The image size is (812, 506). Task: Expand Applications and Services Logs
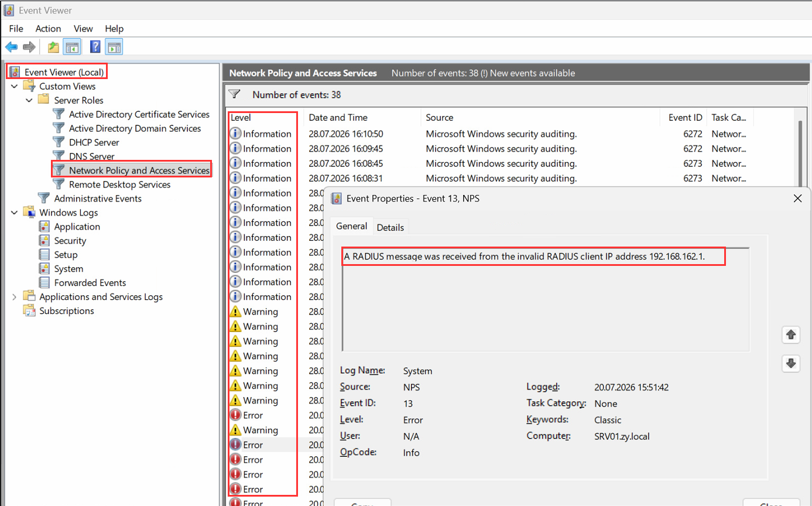[x=15, y=297]
